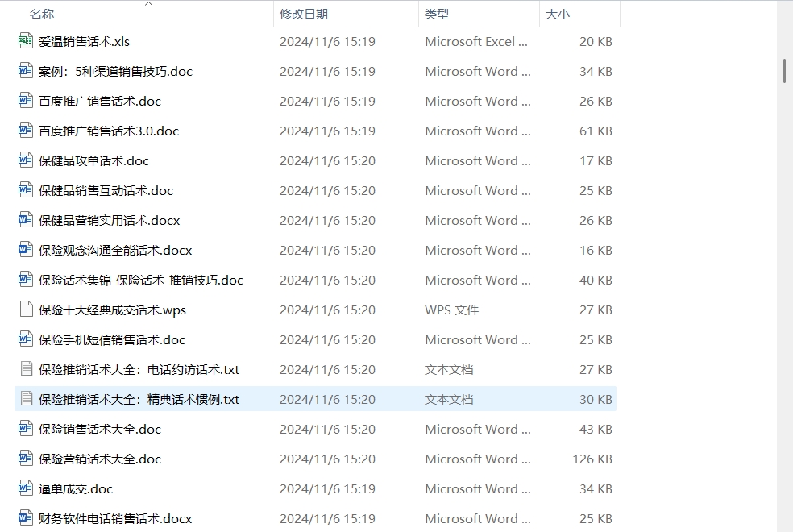793x532 pixels.
Task: Click the sort direction arrow above 名称
Action: pyautogui.click(x=148, y=3)
